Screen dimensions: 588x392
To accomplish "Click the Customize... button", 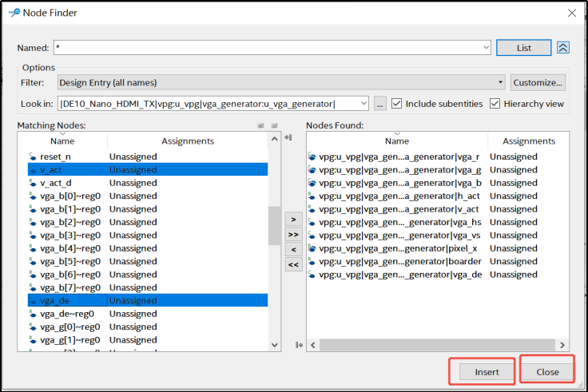I will tap(538, 82).
